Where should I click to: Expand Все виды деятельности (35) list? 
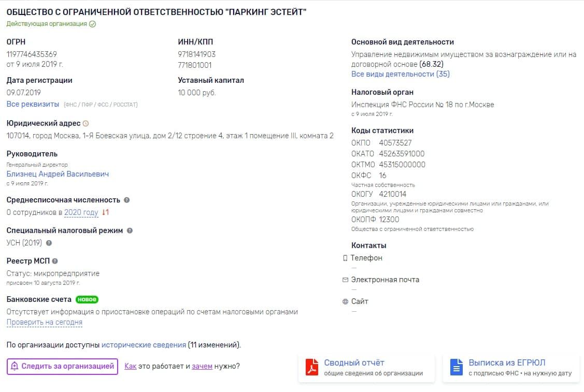coord(401,74)
